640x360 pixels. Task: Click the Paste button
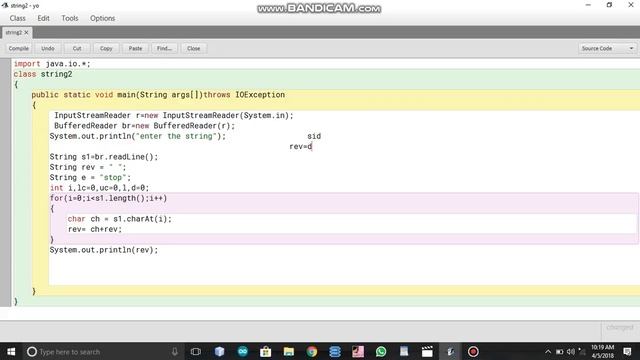pyautogui.click(x=136, y=48)
